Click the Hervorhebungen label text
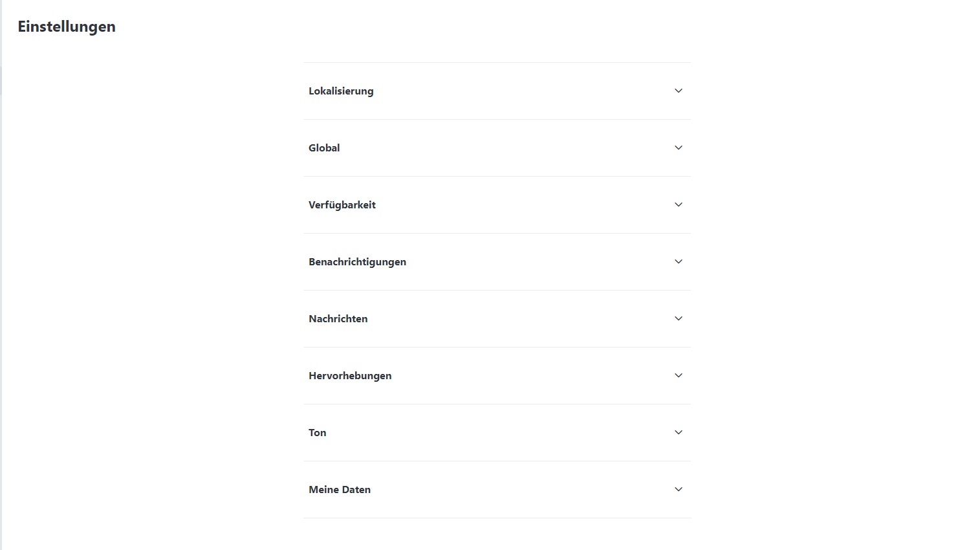The width and height of the screenshot is (980, 550). [350, 376]
